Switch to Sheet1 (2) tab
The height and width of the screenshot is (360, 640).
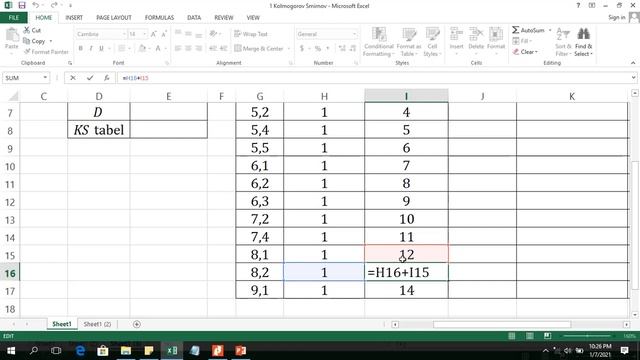click(97, 324)
